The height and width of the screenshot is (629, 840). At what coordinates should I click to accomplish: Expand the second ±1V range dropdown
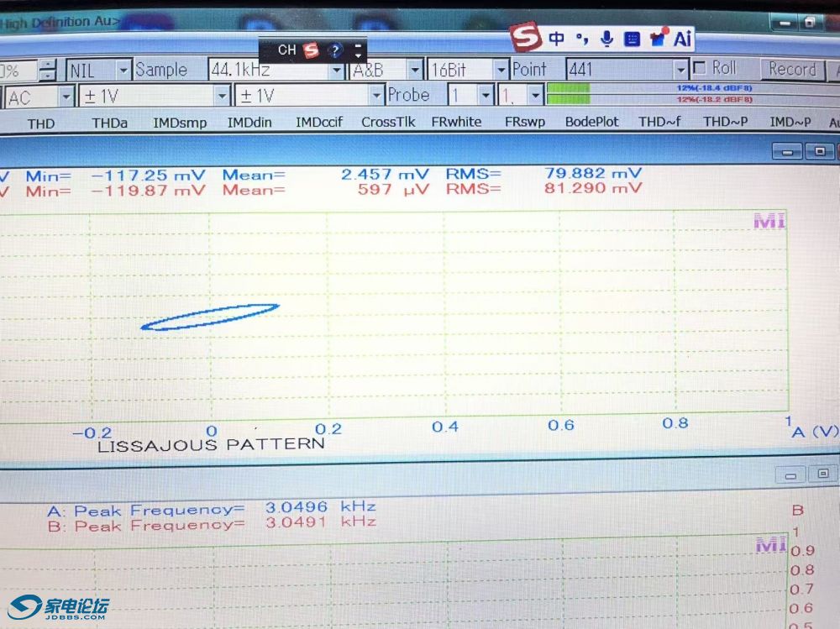point(376,96)
